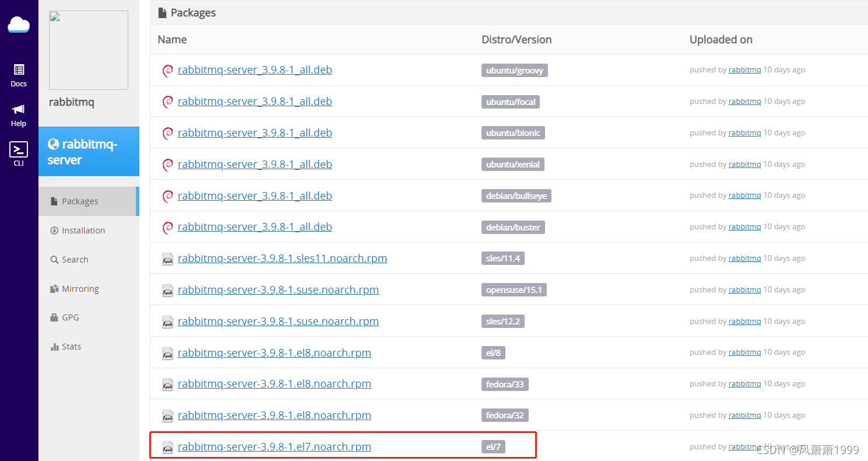The image size is (868, 461).
Task: Click the fedora/33 version badge
Action: (505, 384)
